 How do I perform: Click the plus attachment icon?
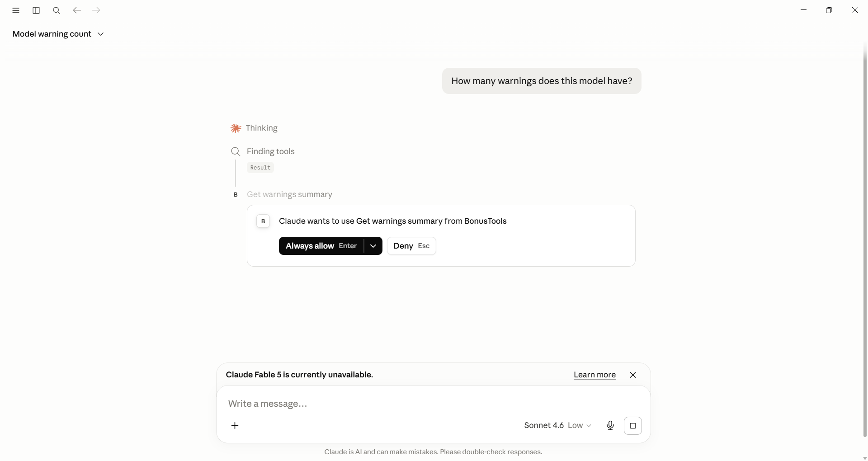[235, 425]
